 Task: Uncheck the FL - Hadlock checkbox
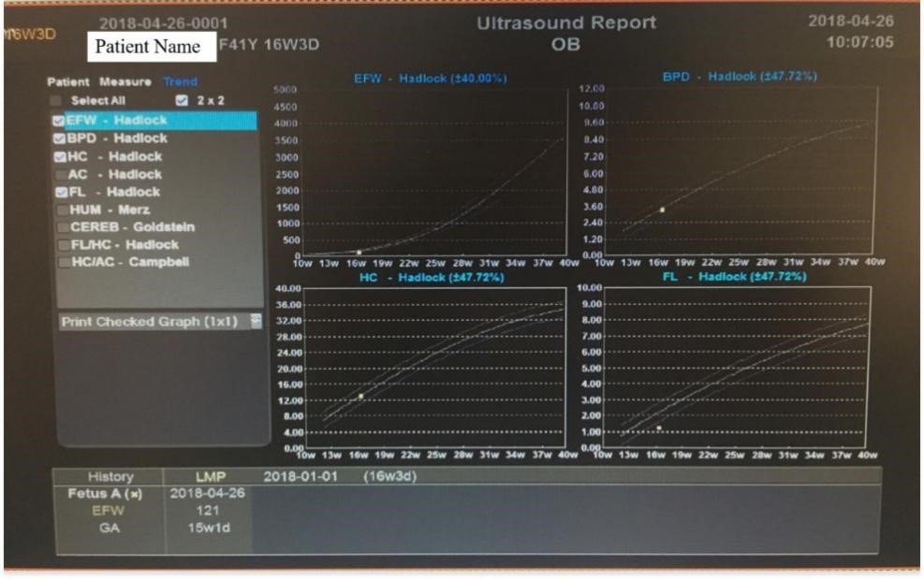click(x=60, y=192)
